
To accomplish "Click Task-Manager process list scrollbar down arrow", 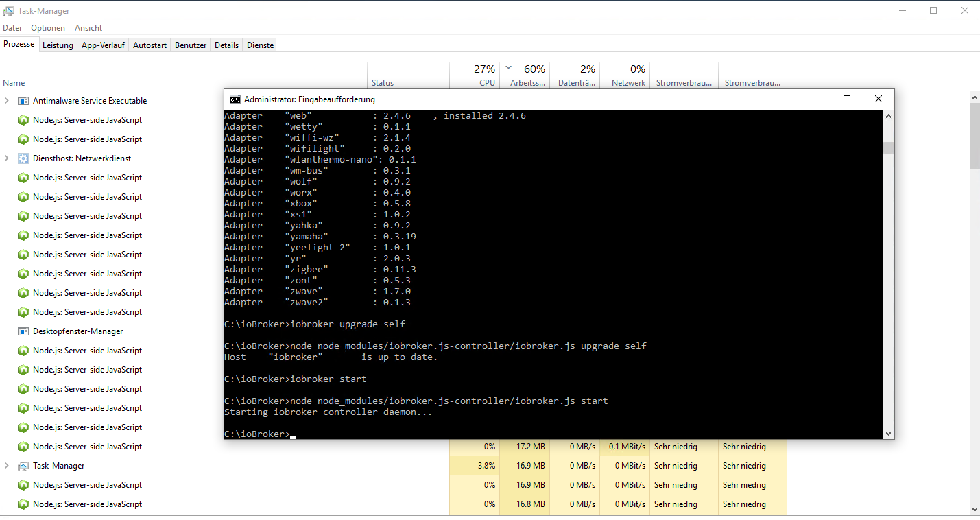I will (975, 510).
